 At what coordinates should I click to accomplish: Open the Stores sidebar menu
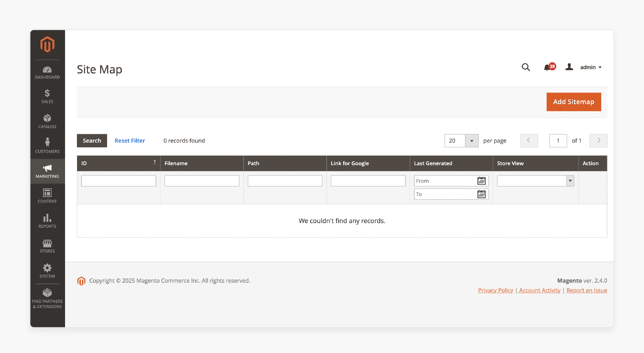pyautogui.click(x=47, y=246)
